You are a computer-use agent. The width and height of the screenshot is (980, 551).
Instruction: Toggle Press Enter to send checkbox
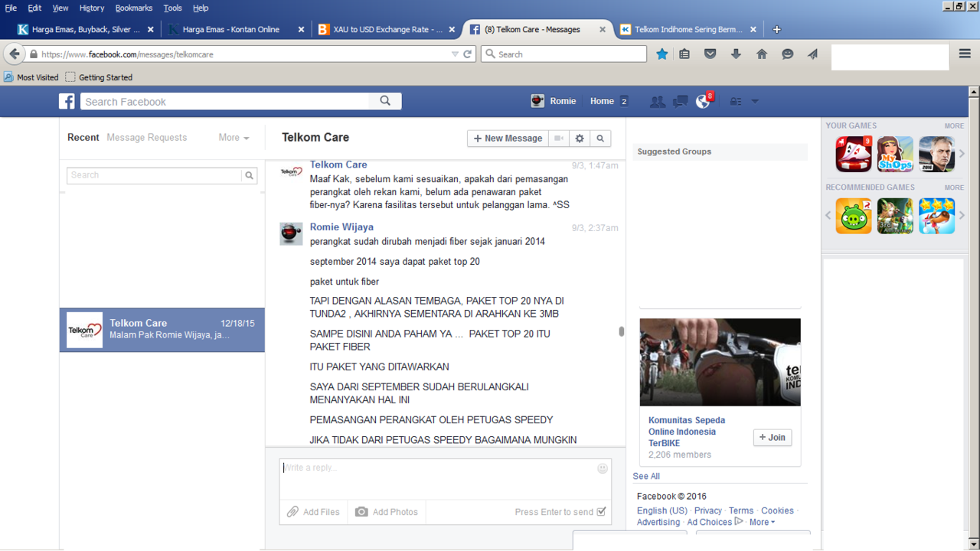pos(601,512)
